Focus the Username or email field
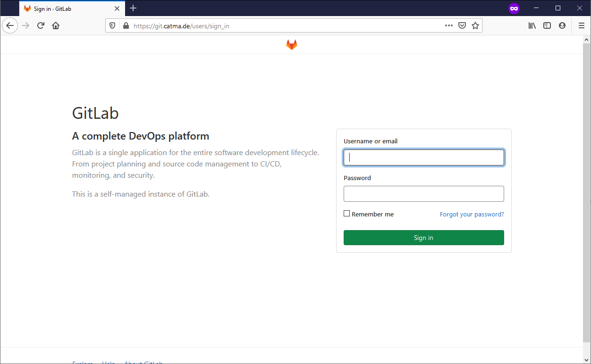This screenshot has width=591, height=364. [x=424, y=157]
